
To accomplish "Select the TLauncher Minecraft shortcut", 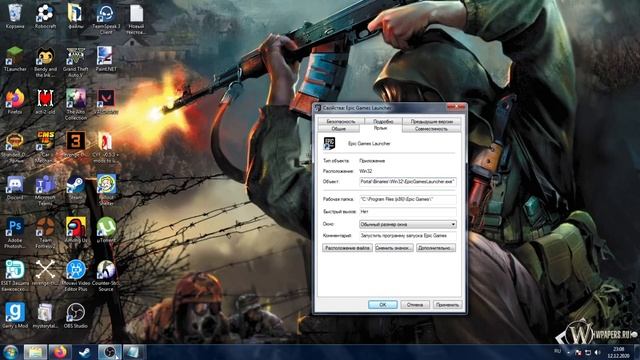I will pos(15,59).
